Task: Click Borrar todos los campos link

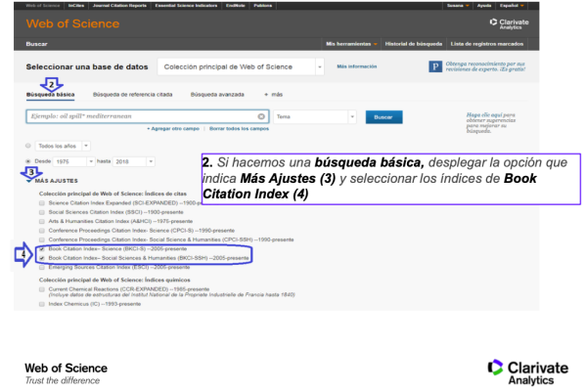Action: click(239, 129)
